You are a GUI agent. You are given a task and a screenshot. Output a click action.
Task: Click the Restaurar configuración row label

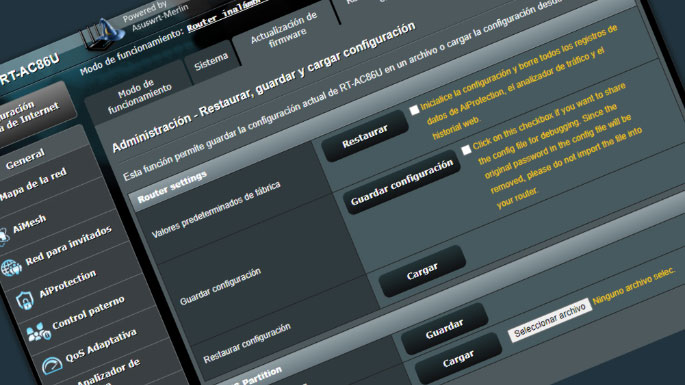pos(247,343)
